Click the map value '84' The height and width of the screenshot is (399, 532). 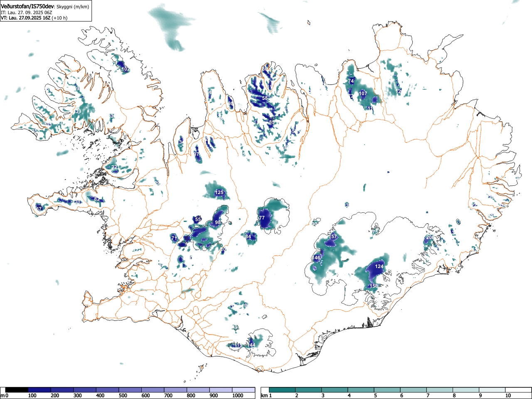[249, 236]
